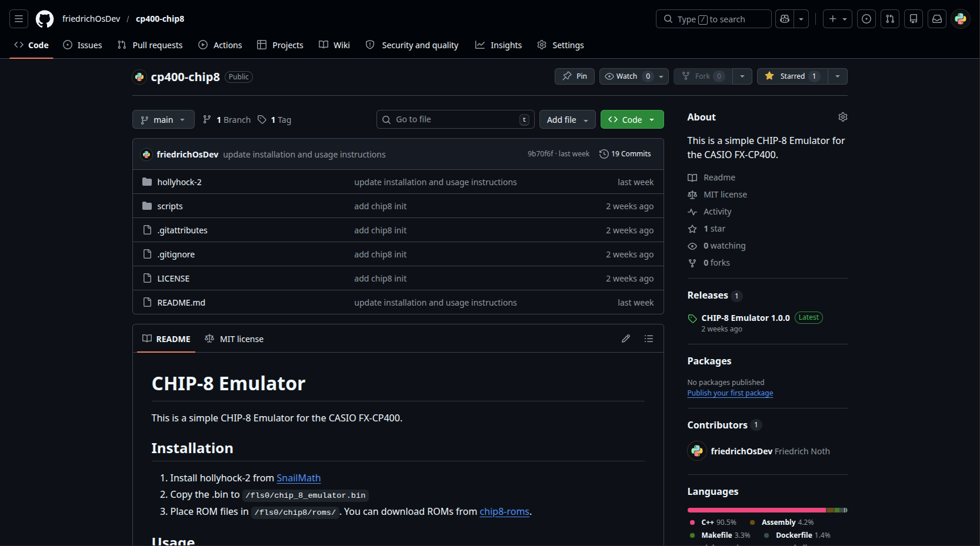Open the global navigation hamburger menu

tap(19, 19)
